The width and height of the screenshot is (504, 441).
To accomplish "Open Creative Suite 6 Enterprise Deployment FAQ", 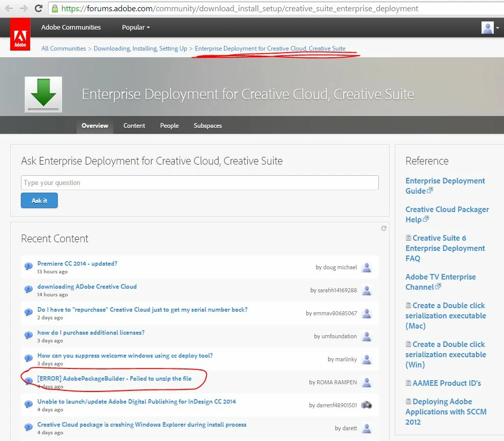I will (x=445, y=248).
